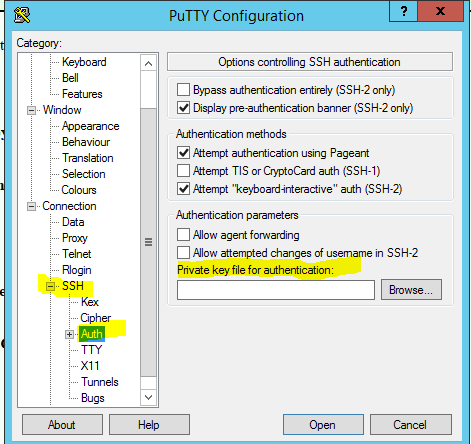This screenshot has height=444, width=471.
Task: Collapse the Window tree node
Action: point(31,110)
